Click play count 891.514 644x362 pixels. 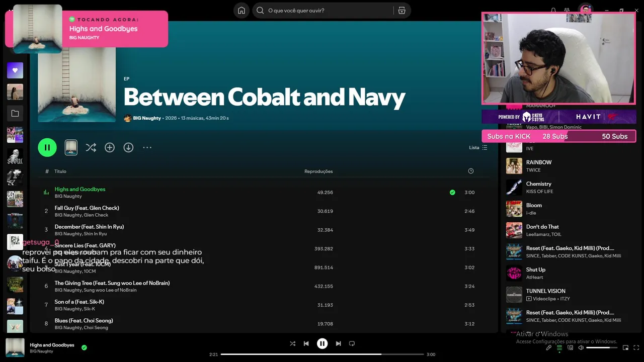coord(324,267)
